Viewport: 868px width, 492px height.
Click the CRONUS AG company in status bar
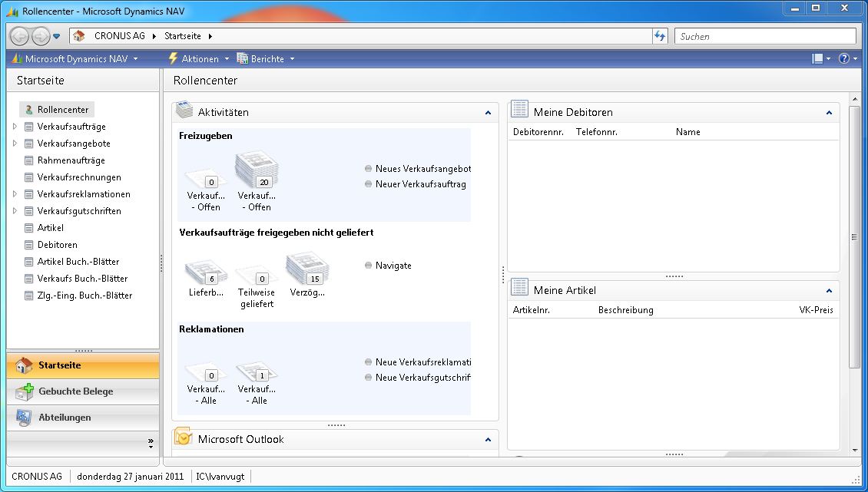click(37, 477)
